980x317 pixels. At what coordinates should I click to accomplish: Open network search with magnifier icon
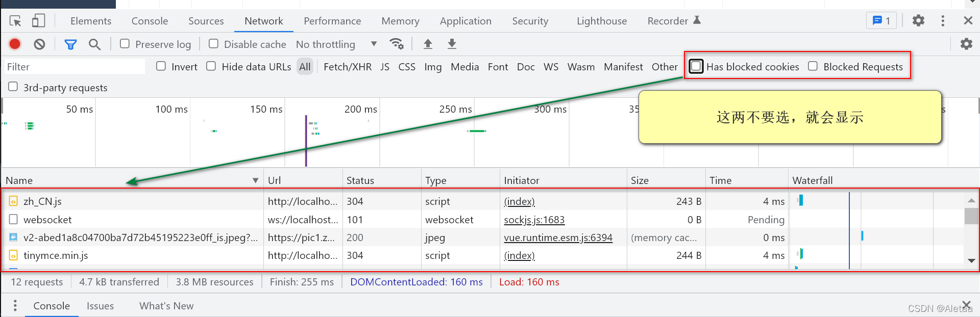(x=94, y=44)
